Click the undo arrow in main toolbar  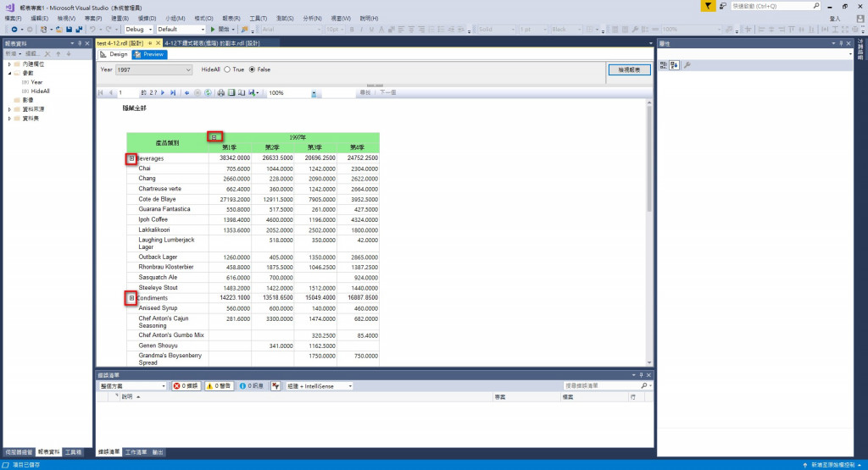tap(92, 30)
